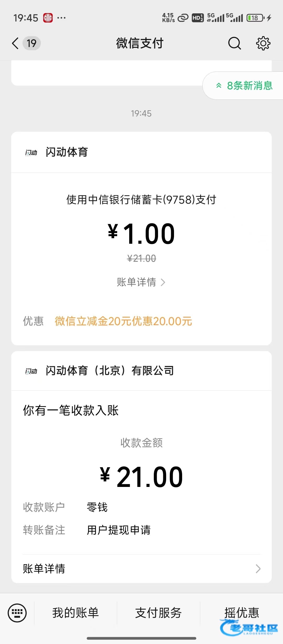This screenshot has height=644, width=283.
Task: Open the 支付服务 menu
Action: tap(158, 613)
